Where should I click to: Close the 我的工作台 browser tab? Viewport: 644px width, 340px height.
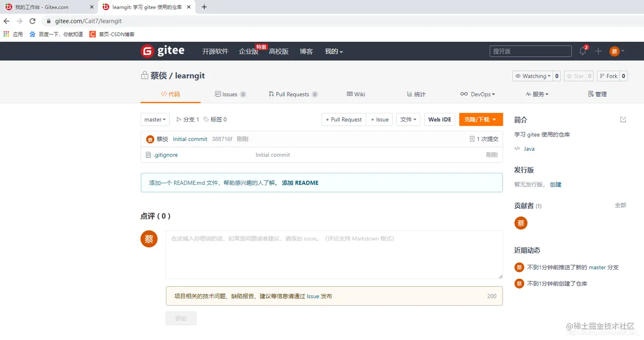click(92, 7)
